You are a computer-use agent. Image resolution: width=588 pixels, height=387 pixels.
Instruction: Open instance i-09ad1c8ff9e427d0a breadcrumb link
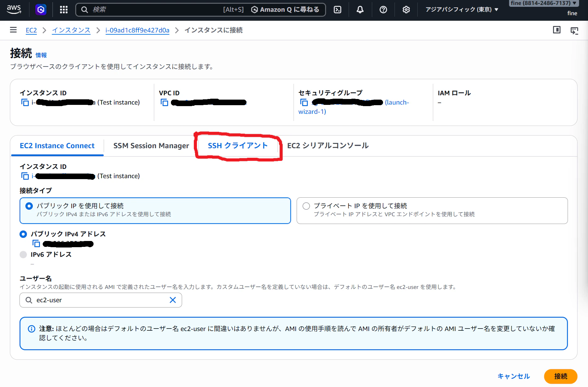137,30
